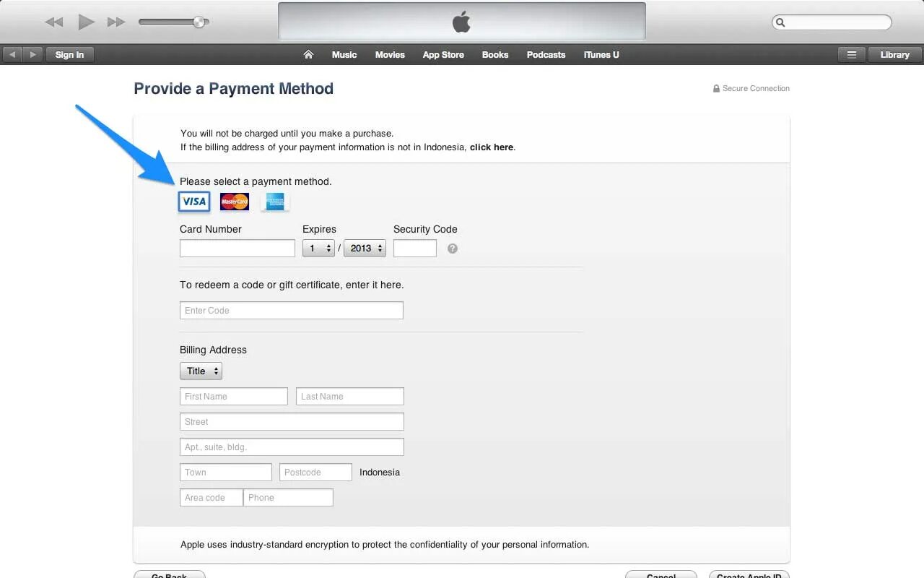Click the 'Indonesia' country label

(x=380, y=473)
